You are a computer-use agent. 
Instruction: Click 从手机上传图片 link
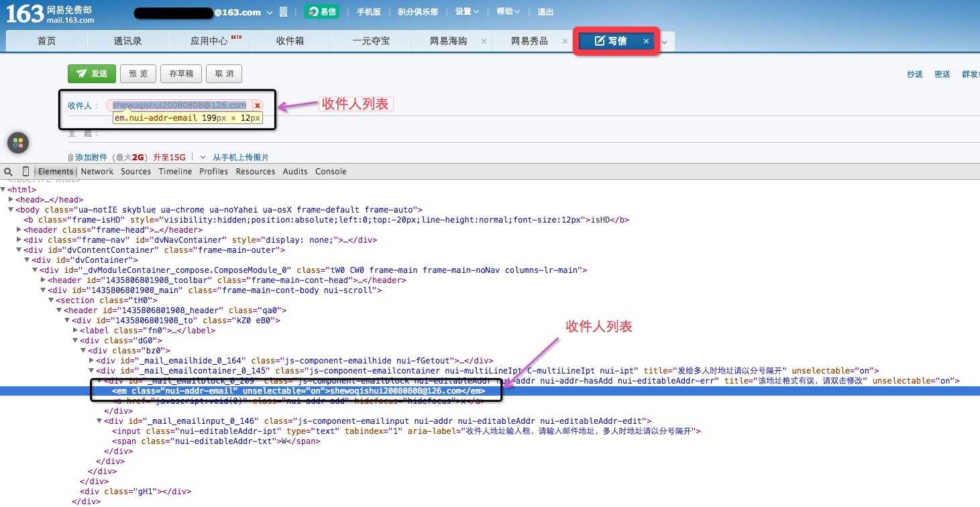click(241, 158)
